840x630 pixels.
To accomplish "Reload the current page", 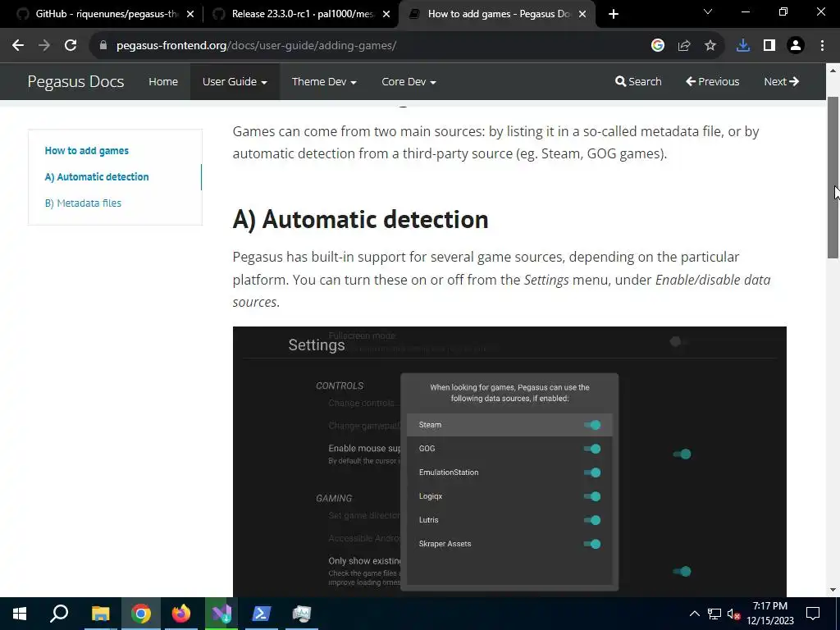I will [71, 46].
